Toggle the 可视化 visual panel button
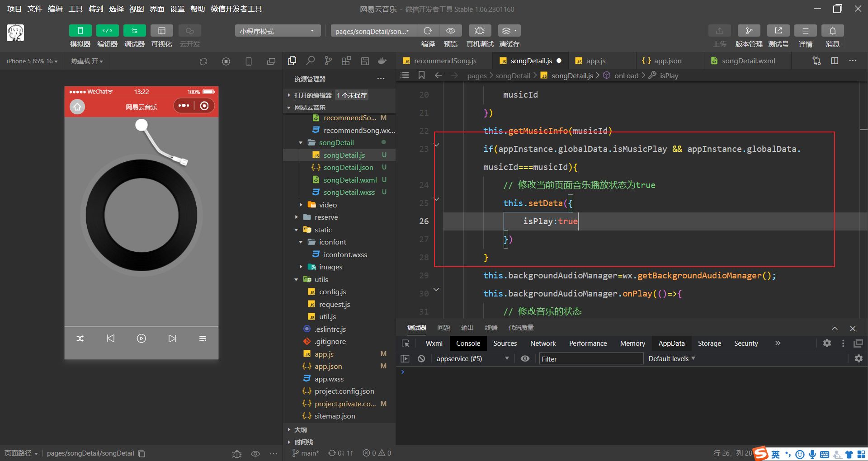Image resolution: width=868 pixels, height=461 pixels. pyautogui.click(x=161, y=31)
